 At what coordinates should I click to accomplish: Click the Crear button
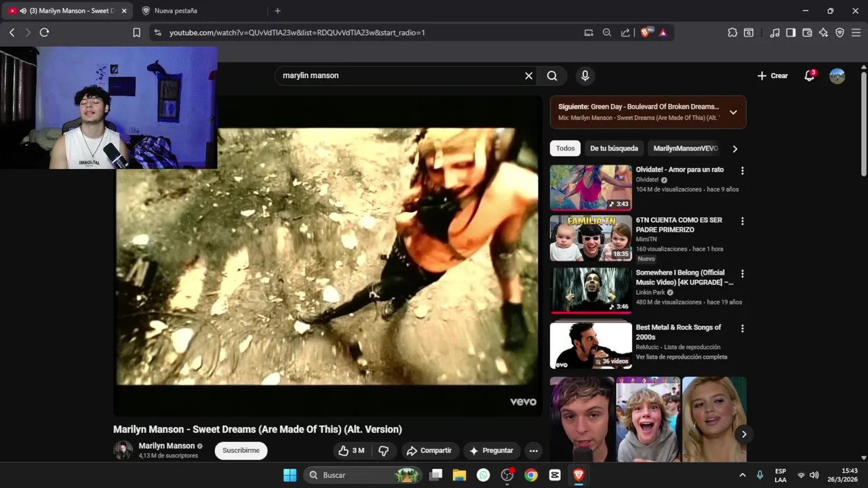click(772, 76)
